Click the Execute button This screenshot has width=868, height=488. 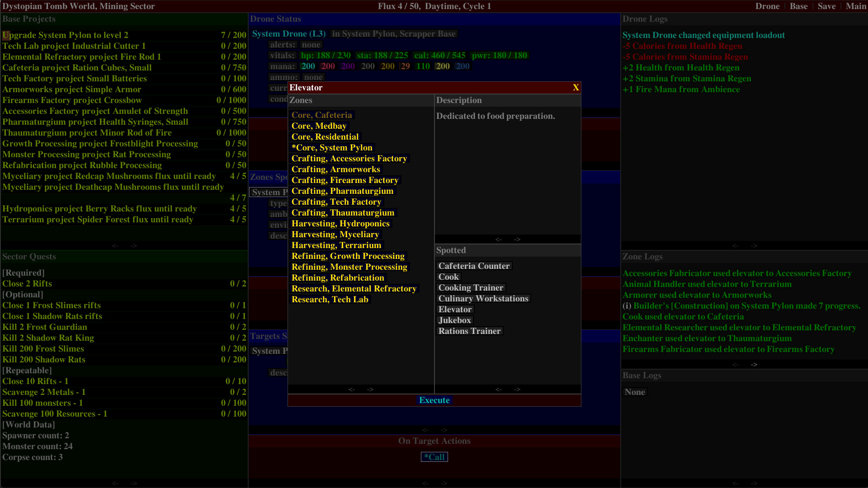(434, 400)
